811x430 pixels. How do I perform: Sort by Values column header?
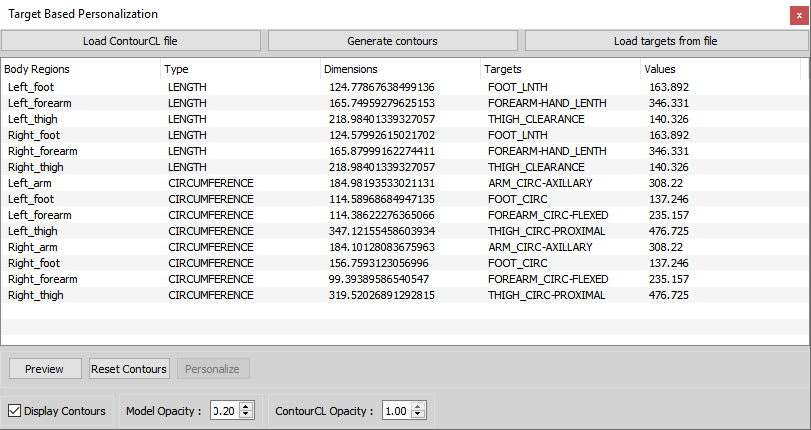coord(720,69)
